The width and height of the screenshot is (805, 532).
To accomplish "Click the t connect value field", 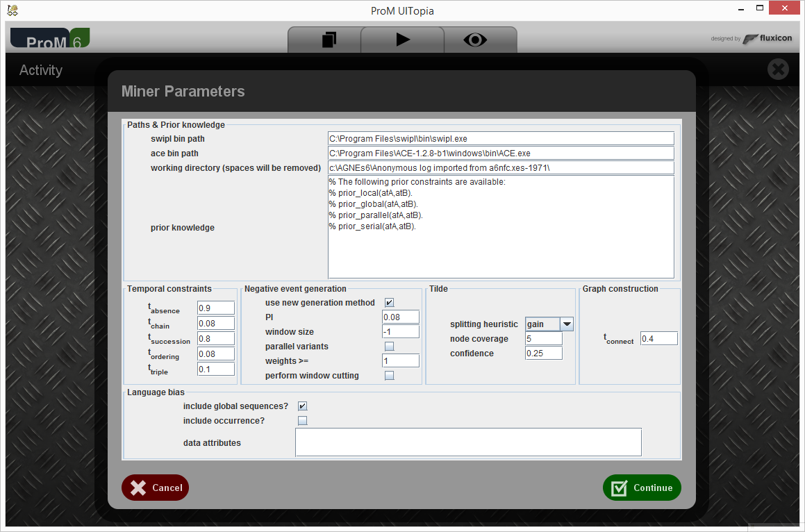I will 659,338.
